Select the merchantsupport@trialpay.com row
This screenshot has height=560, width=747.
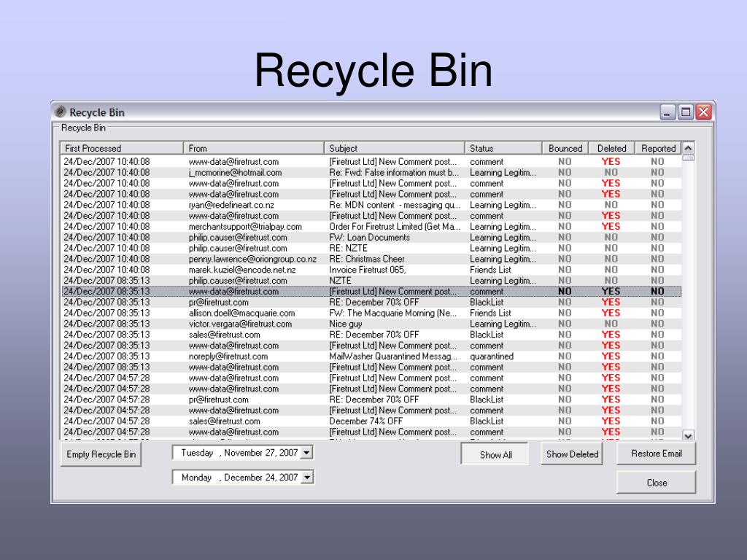[x=371, y=227]
